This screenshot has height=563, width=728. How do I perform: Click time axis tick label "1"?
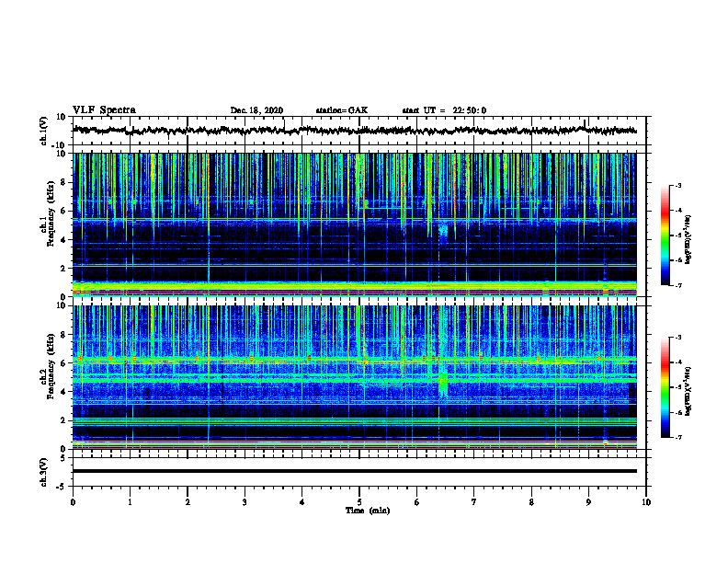130,502
